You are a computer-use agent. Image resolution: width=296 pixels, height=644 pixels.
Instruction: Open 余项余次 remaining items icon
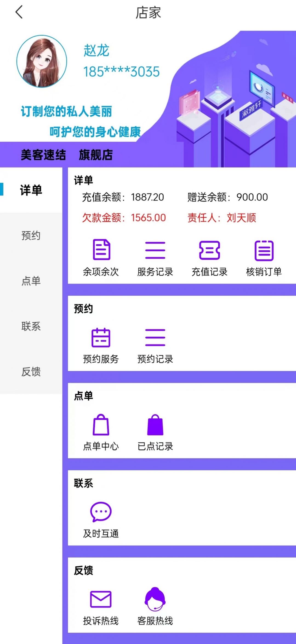101,250
